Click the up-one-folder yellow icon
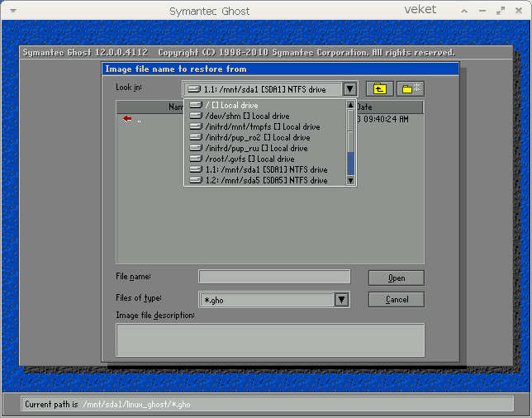Image resolution: width=532 pixels, height=418 pixels. coord(380,89)
